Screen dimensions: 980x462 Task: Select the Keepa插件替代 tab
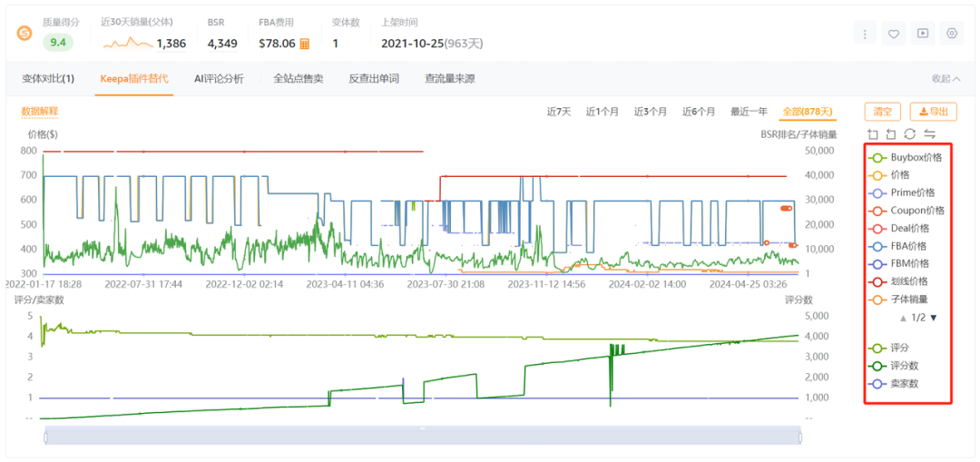pyautogui.click(x=134, y=79)
